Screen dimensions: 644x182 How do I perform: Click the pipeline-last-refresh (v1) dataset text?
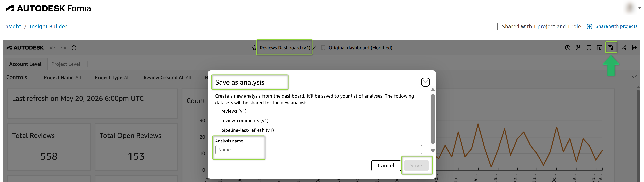[247, 130]
